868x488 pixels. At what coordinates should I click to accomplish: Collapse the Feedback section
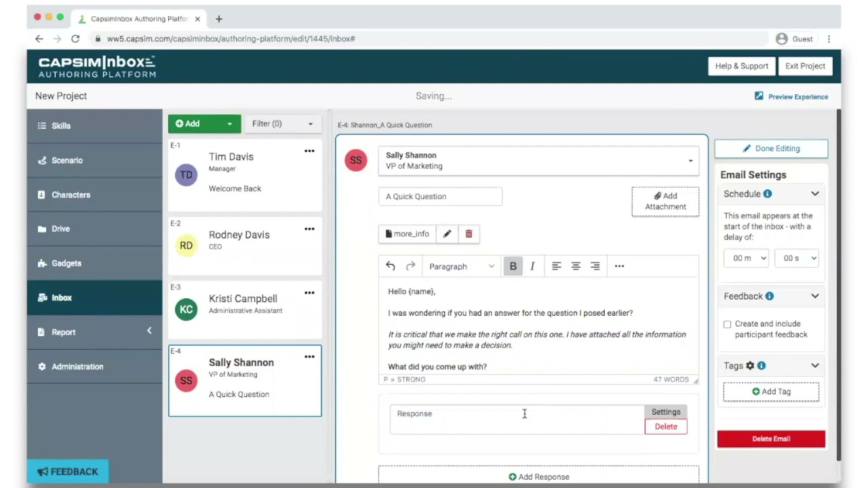click(x=815, y=296)
